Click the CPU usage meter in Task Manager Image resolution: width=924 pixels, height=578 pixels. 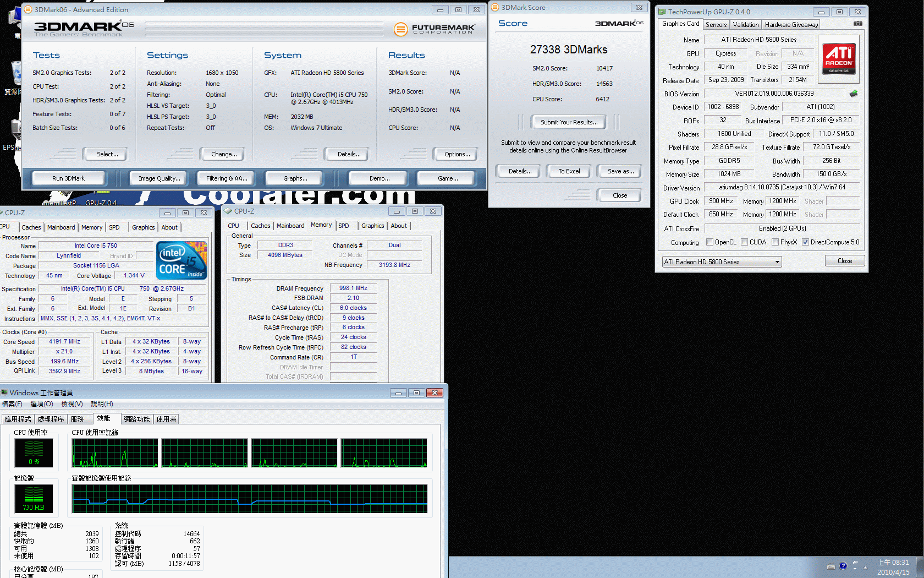34,453
